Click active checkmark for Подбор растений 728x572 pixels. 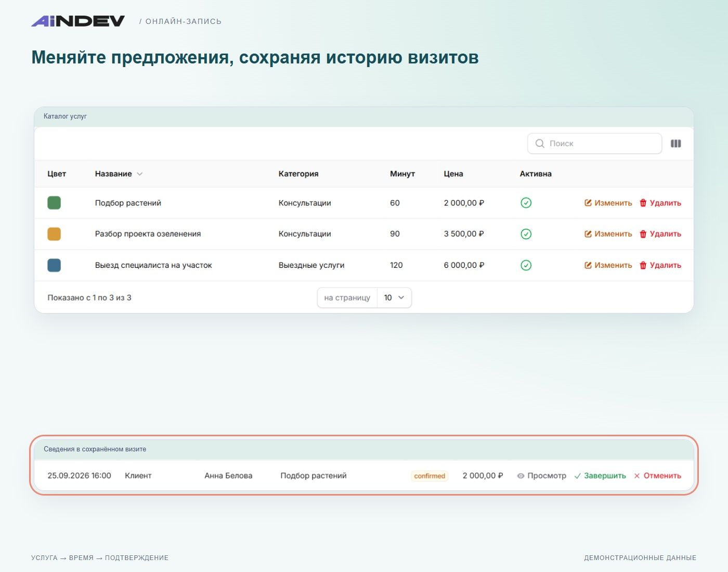[526, 203]
